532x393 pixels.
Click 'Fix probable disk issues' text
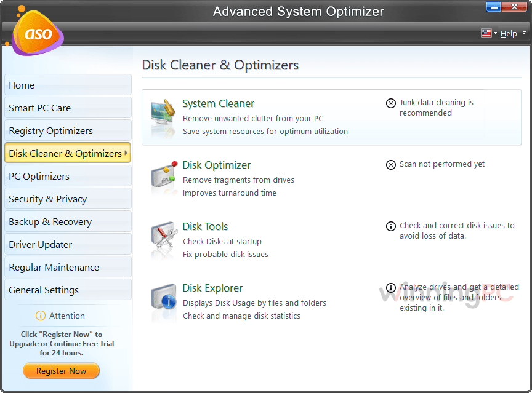tap(225, 254)
